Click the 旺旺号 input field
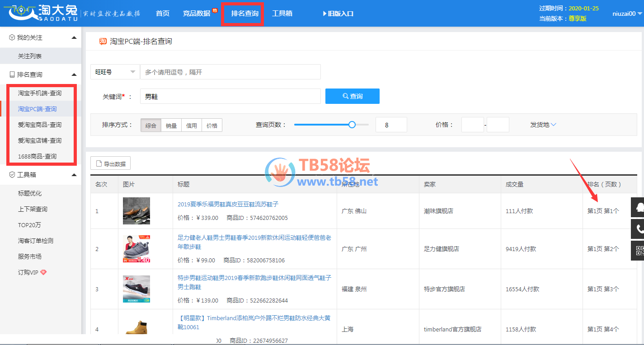 (230, 72)
